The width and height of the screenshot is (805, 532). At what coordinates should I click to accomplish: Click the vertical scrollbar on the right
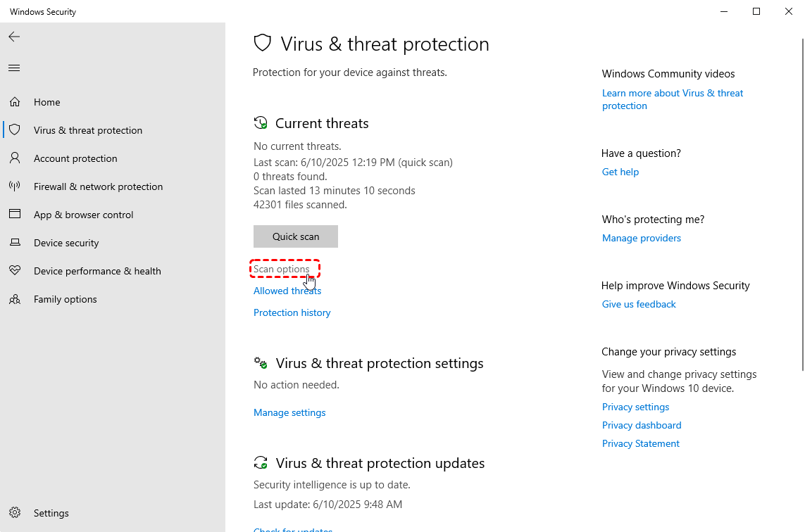pyautogui.click(x=802, y=204)
